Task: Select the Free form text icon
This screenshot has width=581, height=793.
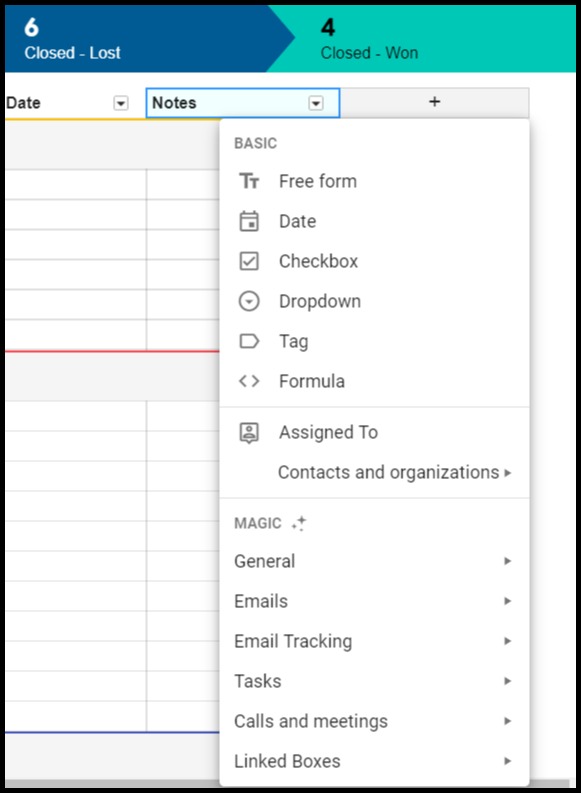Action: pyautogui.click(x=249, y=181)
